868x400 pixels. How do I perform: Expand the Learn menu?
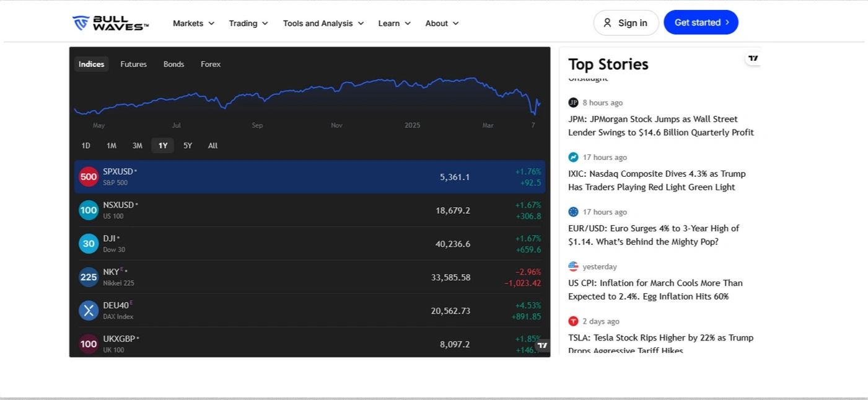click(394, 23)
